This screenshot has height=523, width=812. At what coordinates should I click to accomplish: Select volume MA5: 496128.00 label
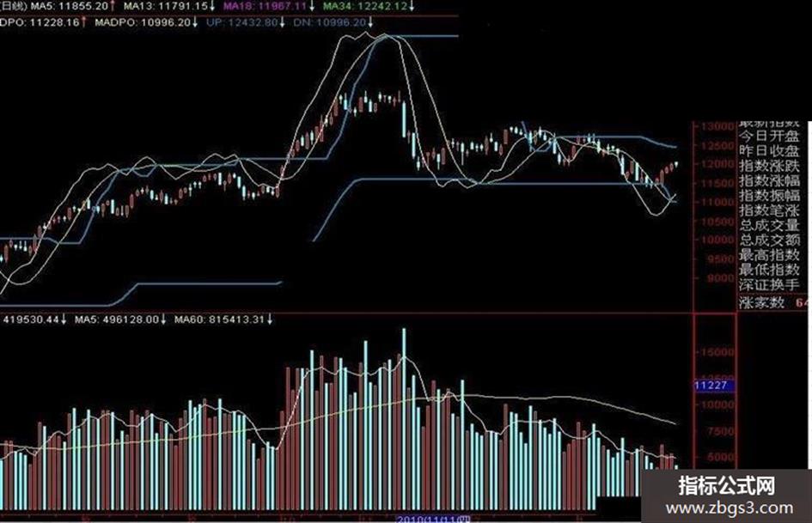click(x=120, y=319)
